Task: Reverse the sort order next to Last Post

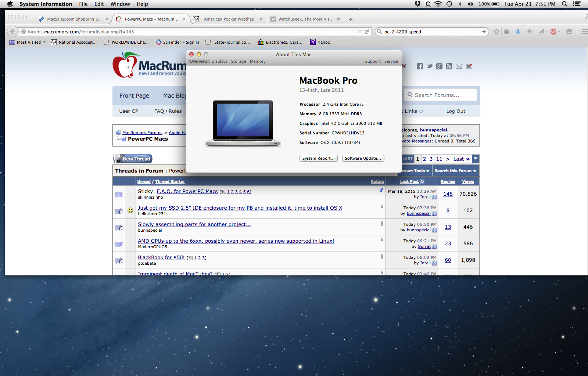Action: 422,181
